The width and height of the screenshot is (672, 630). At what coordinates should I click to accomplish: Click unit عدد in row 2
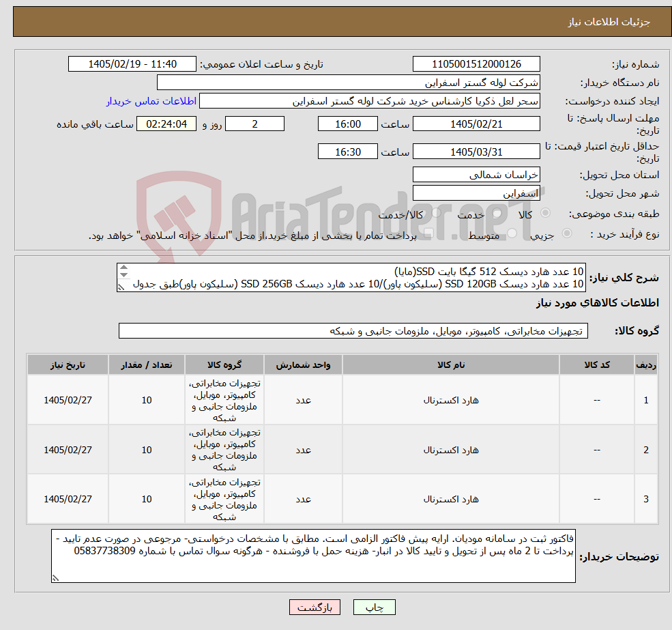coord(303,450)
